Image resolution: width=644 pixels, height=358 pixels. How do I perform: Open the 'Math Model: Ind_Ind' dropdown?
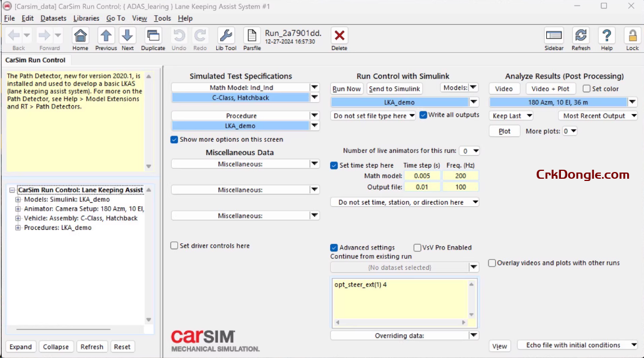[x=314, y=87]
